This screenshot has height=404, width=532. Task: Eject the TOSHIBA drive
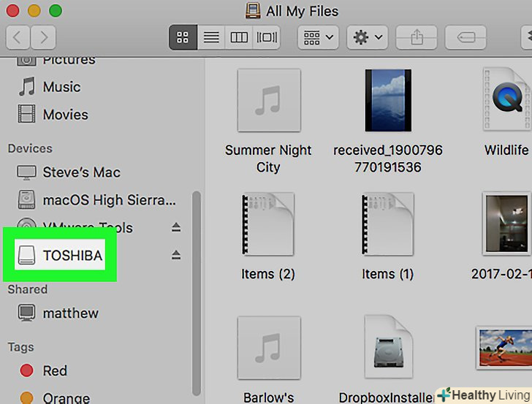coord(175,255)
